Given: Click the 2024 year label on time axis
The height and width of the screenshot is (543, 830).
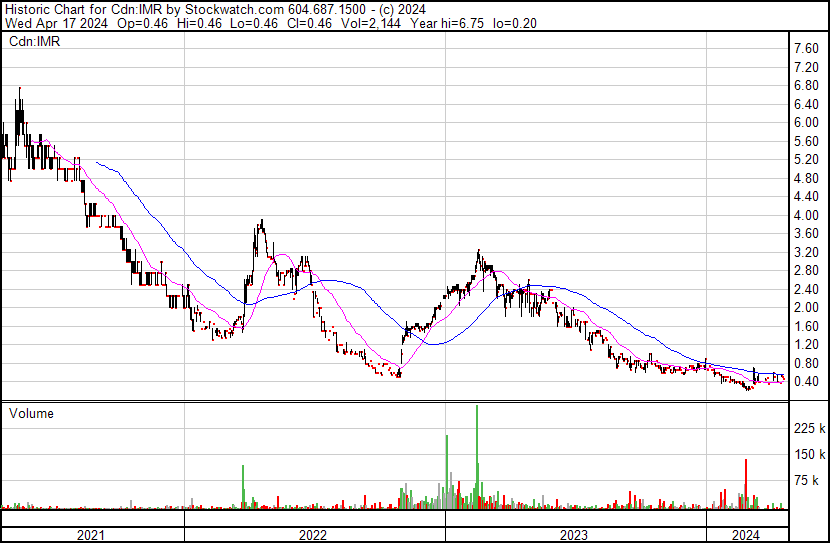Looking at the screenshot, I should [746, 535].
